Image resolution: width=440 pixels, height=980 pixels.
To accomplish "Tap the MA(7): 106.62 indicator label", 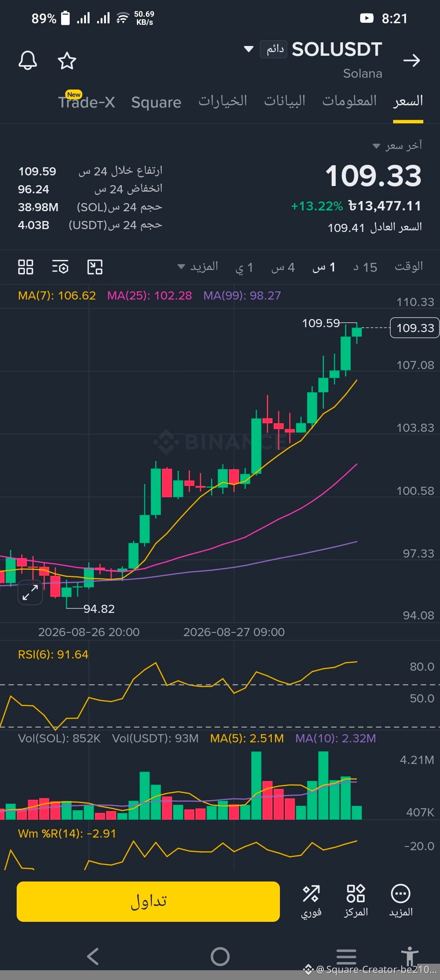I will click(57, 295).
